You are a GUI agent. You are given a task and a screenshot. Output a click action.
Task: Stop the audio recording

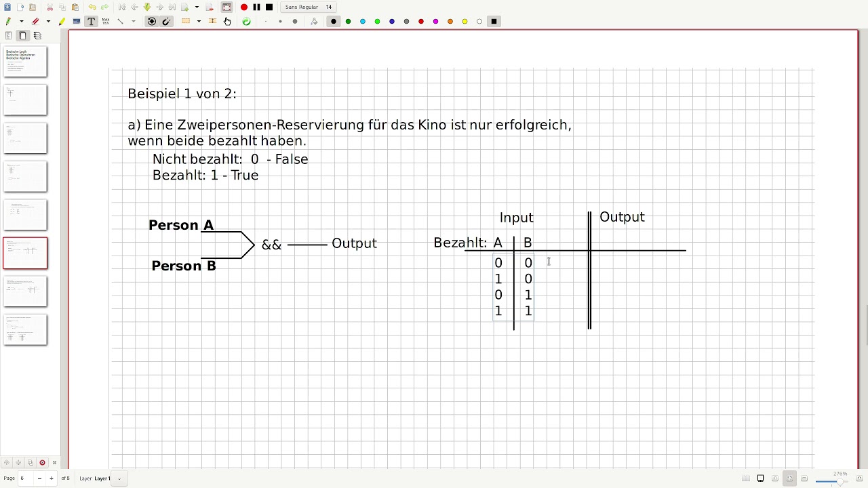coord(269,7)
